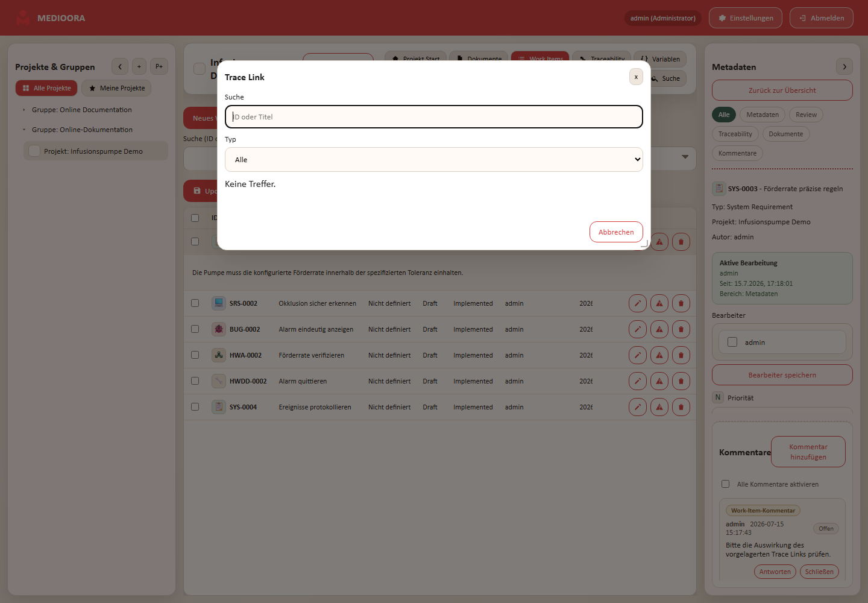868x603 pixels.
Task: Select BUG-0002 row checkbox
Action: point(195,329)
